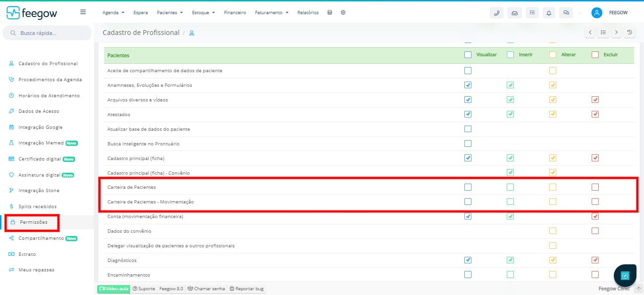The height and width of the screenshot is (295, 644).
Task: Click the Procedimentos da Agenda sidebar icon
Action: 12,79
